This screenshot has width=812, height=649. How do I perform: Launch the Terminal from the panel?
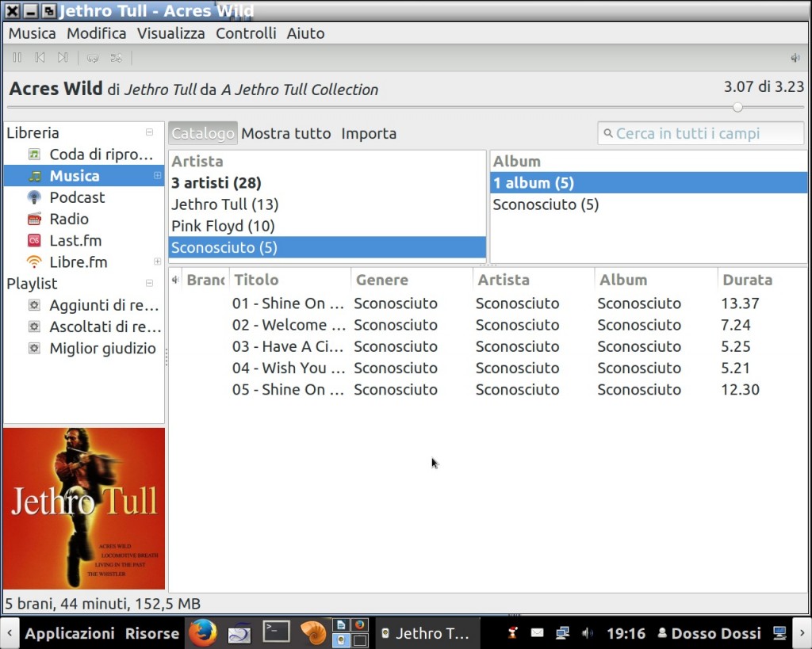coord(276,632)
